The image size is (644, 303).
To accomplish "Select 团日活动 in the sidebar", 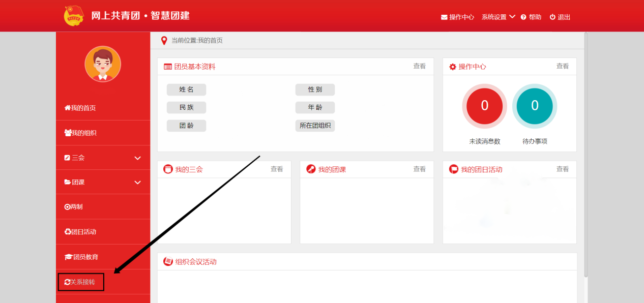I will coord(80,232).
